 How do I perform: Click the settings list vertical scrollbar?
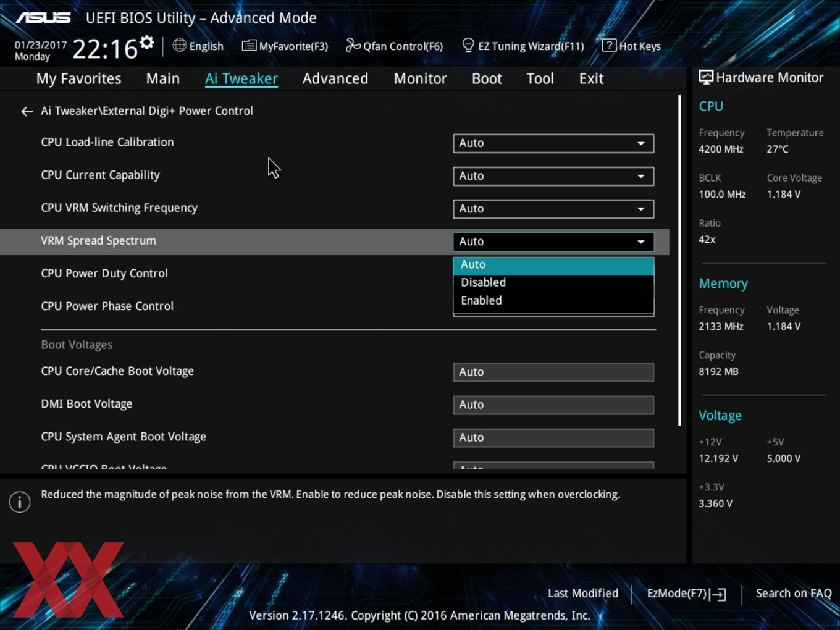click(x=679, y=260)
